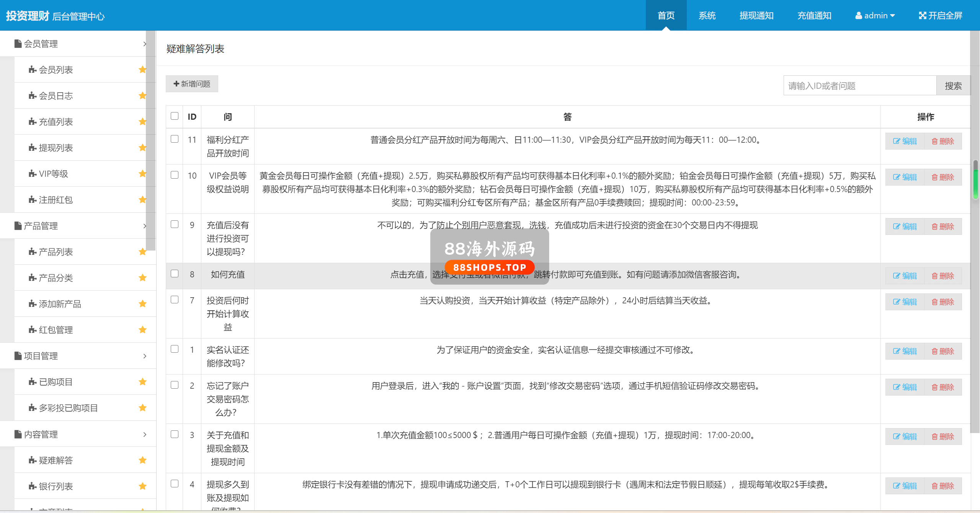Click the star icon beside 产品分类
The image size is (980, 513).
pos(142,278)
